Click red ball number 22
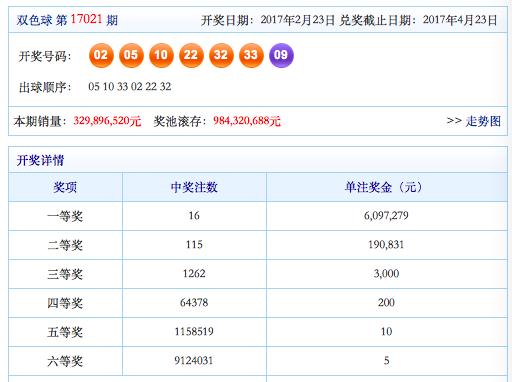Viewport: 512px width, 382px height. [x=191, y=55]
